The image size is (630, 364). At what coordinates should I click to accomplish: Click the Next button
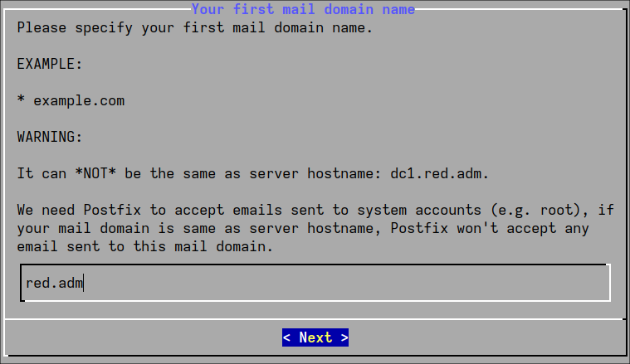coord(315,337)
